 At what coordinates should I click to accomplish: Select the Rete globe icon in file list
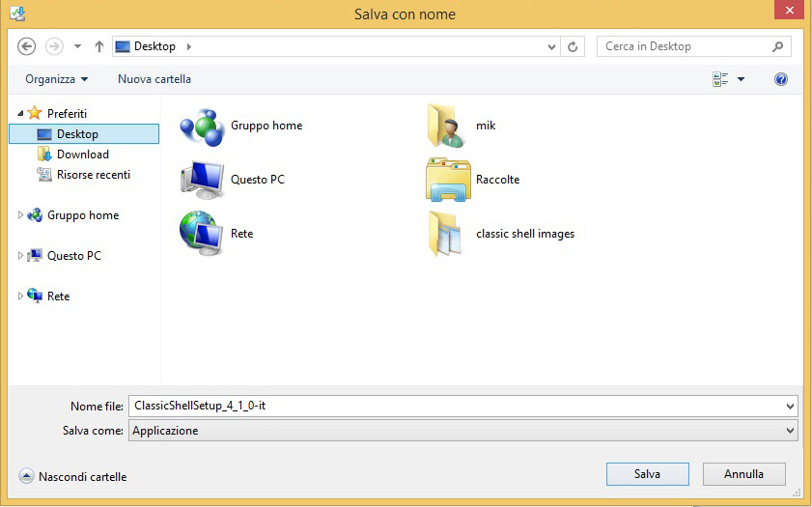(x=202, y=234)
